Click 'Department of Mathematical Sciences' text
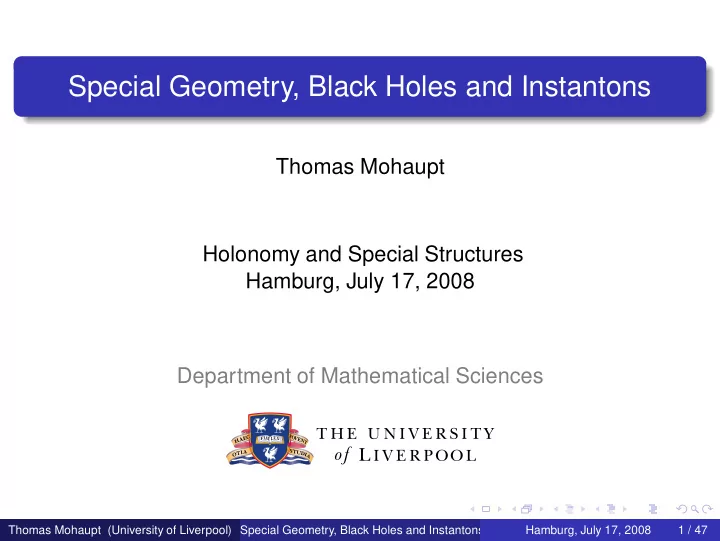The width and height of the screenshot is (720, 541). pyautogui.click(x=360, y=376)
